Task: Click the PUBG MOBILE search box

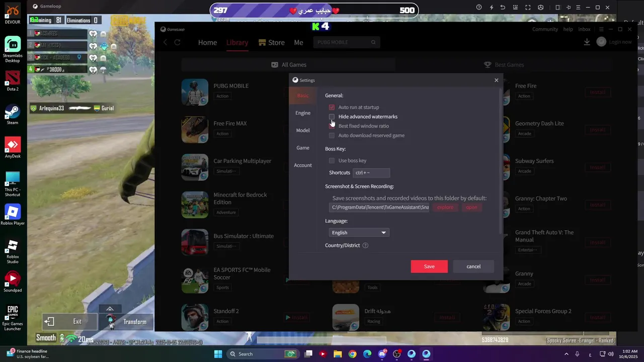Action: click(x=346, y=42)
